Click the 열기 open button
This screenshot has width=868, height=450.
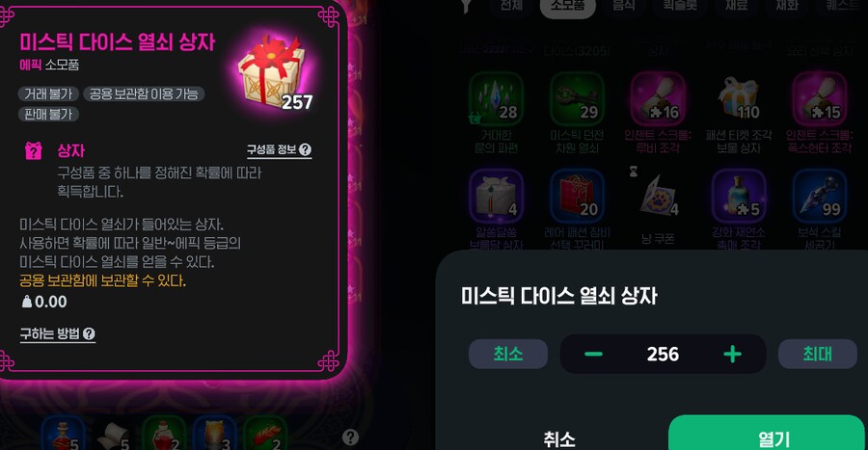tap(766, 437)
